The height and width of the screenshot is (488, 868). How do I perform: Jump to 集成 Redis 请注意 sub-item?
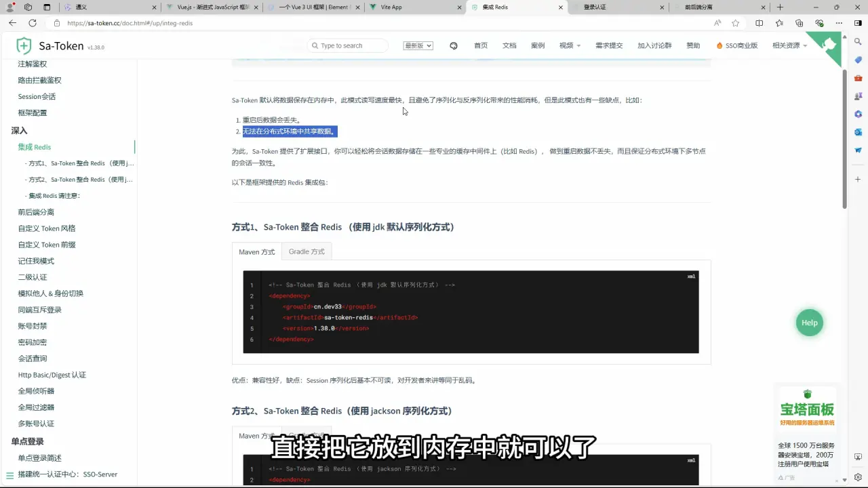(x=54, y=196)
